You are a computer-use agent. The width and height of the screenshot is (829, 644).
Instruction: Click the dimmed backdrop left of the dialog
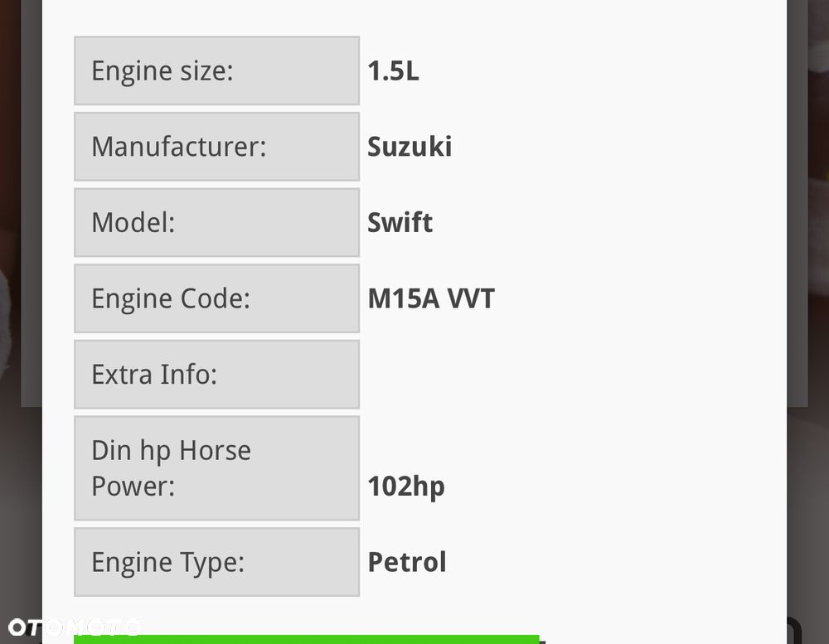click(20, 497)
